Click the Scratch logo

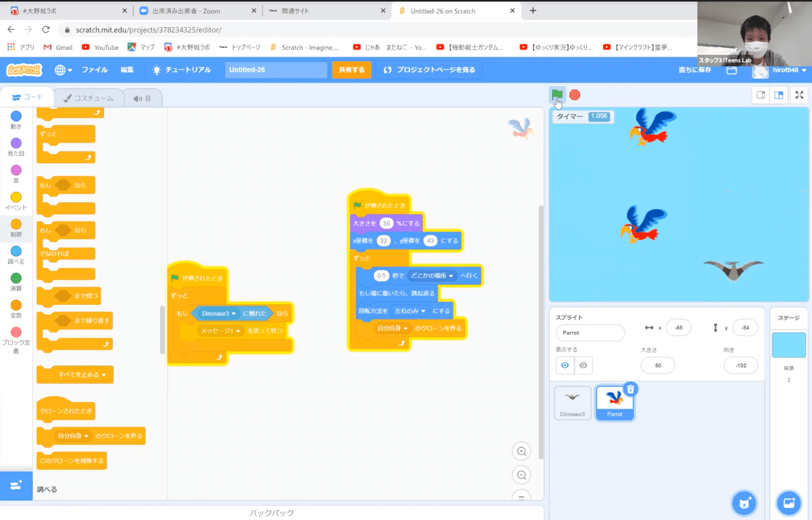point(24,70)
